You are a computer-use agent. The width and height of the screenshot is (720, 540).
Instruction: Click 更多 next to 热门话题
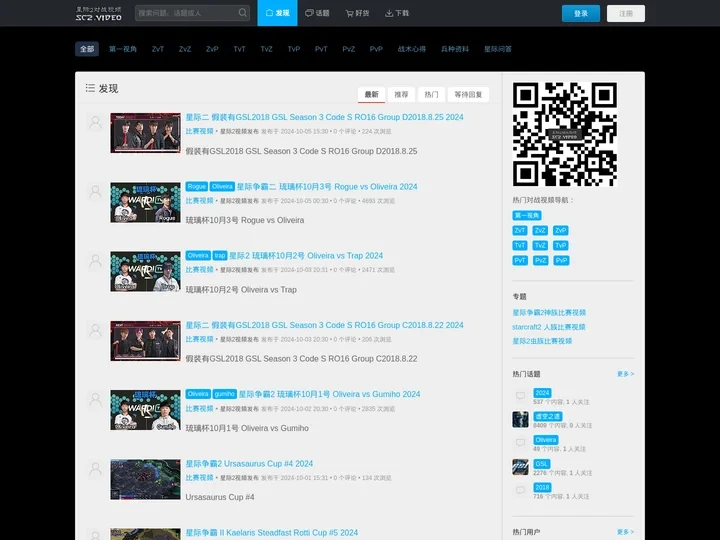[x=625, y=374]
